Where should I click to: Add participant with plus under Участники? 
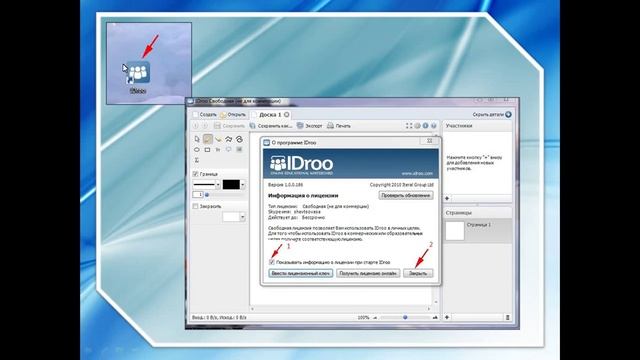coord(447,198)
